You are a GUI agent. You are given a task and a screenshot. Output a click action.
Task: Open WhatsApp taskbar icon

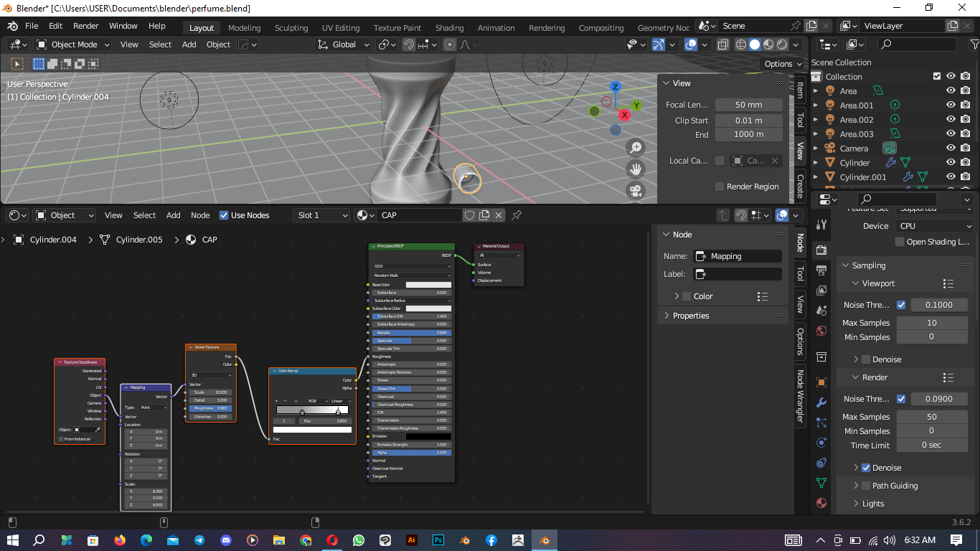click(x=359, y=540)
